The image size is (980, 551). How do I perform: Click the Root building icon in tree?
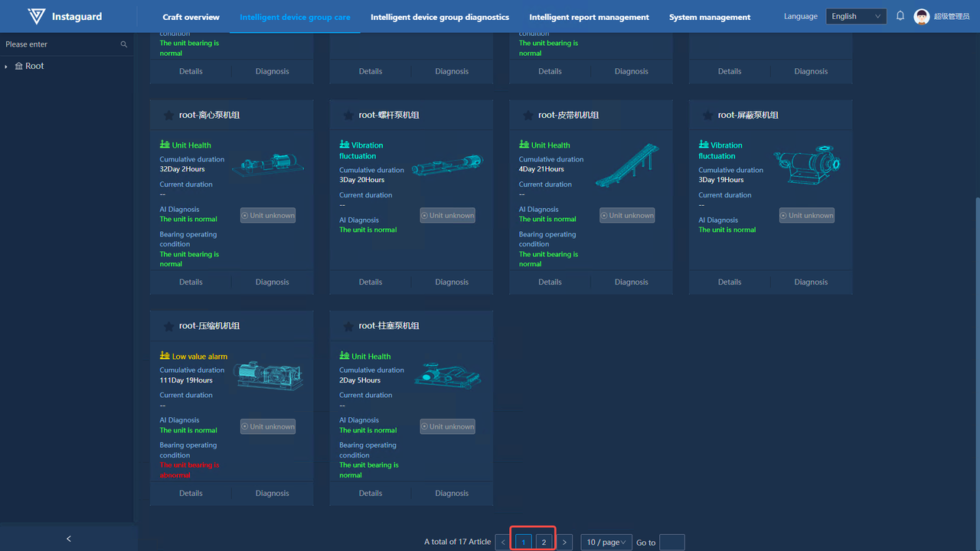pyautogui.click(x=19, y=67)
